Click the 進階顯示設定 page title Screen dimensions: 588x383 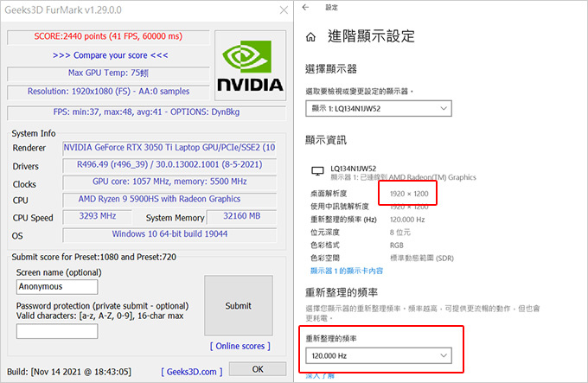(x=371, y=36)
